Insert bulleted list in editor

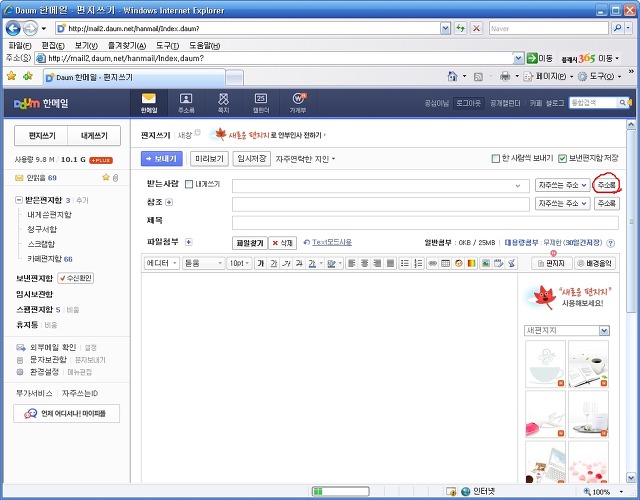[x=404, y=263]
